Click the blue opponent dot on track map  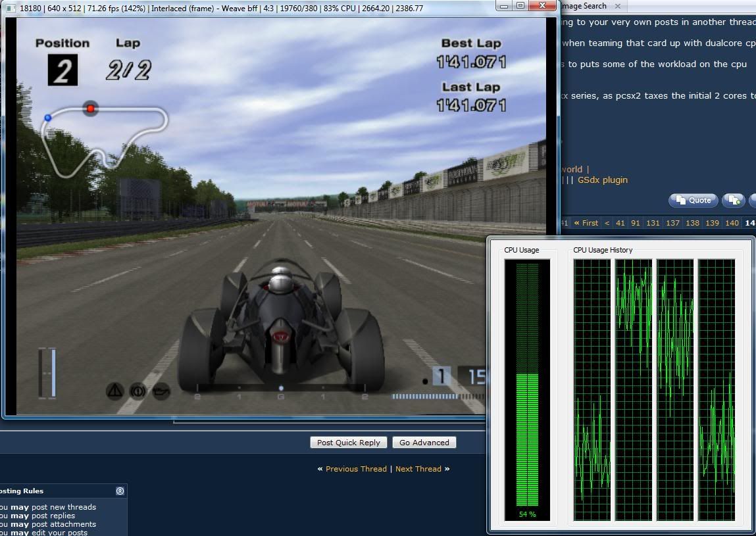(48, 118)
